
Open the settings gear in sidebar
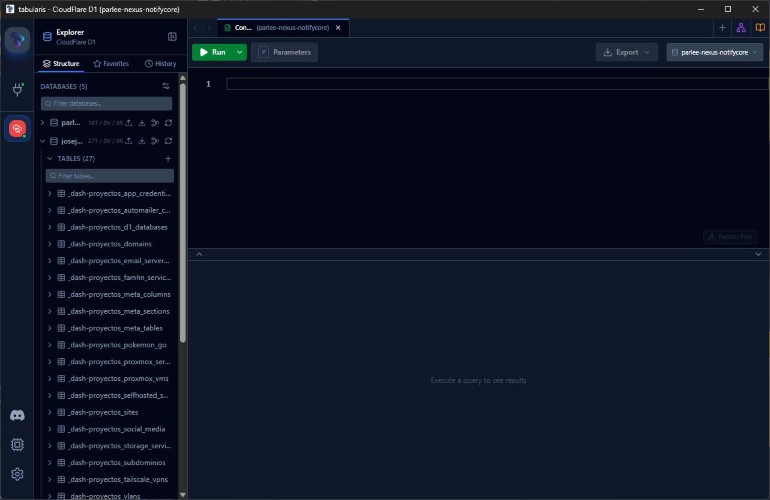coord(17,474)
